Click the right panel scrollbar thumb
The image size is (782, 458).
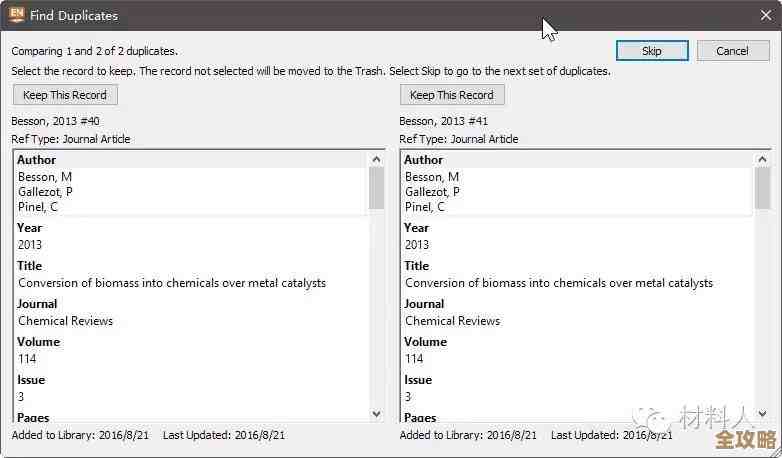pyautogui.click(x=764, y=187)
